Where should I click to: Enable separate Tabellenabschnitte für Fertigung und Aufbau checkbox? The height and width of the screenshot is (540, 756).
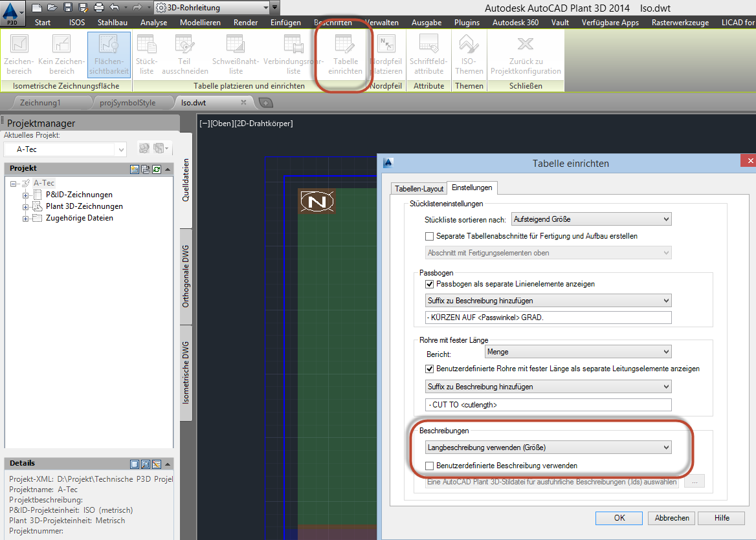pos(430,237)
